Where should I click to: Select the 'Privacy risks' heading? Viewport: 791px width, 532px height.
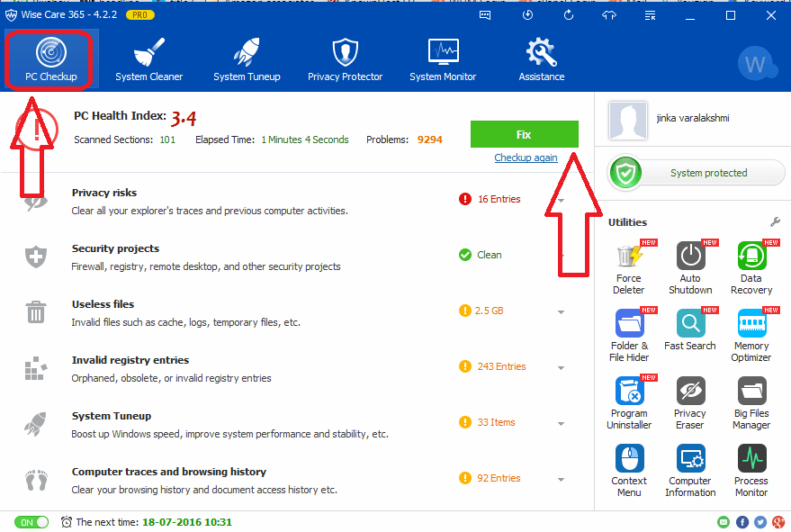(103, 193)
